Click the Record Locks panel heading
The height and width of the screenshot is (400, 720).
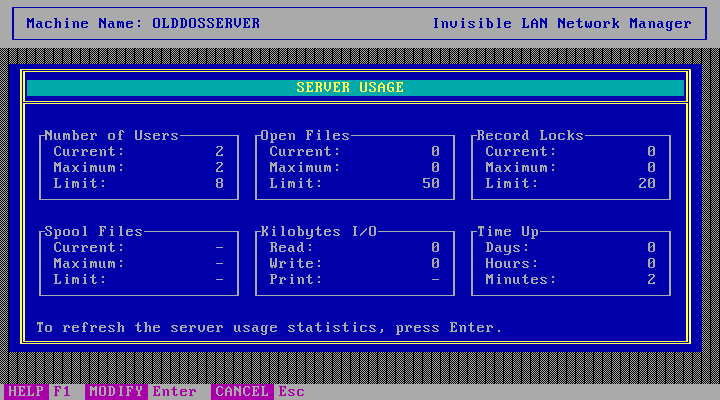(530, 135)
